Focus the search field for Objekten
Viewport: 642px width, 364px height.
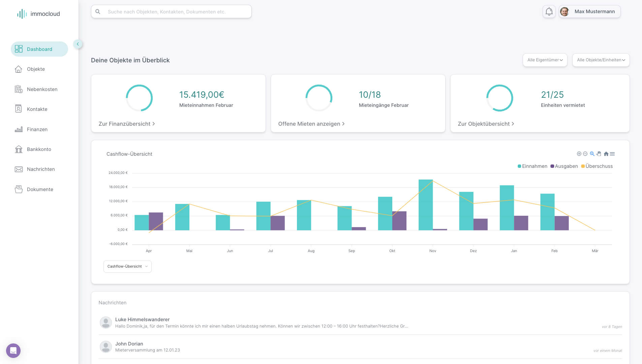coord(171,12)
